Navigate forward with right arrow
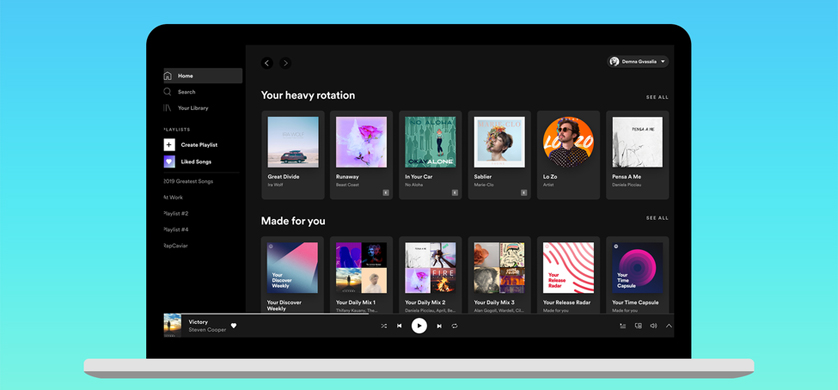 (285, 63)
